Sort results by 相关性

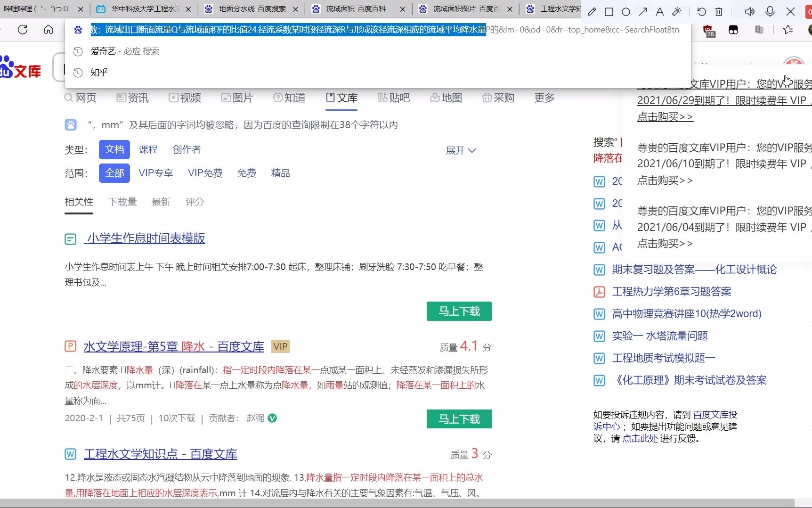[79, 202]
